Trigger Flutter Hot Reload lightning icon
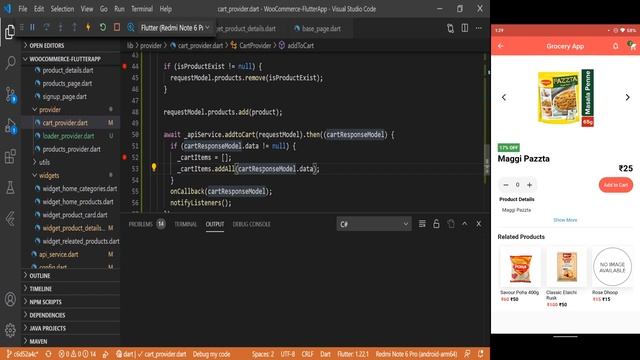 coord(88,28)
